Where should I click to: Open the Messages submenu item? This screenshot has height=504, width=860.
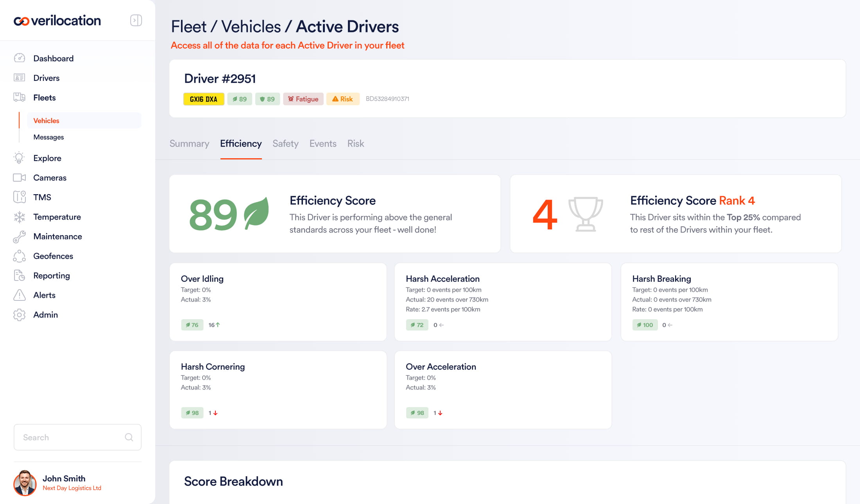pyautogui.click(x=48, y=137)
